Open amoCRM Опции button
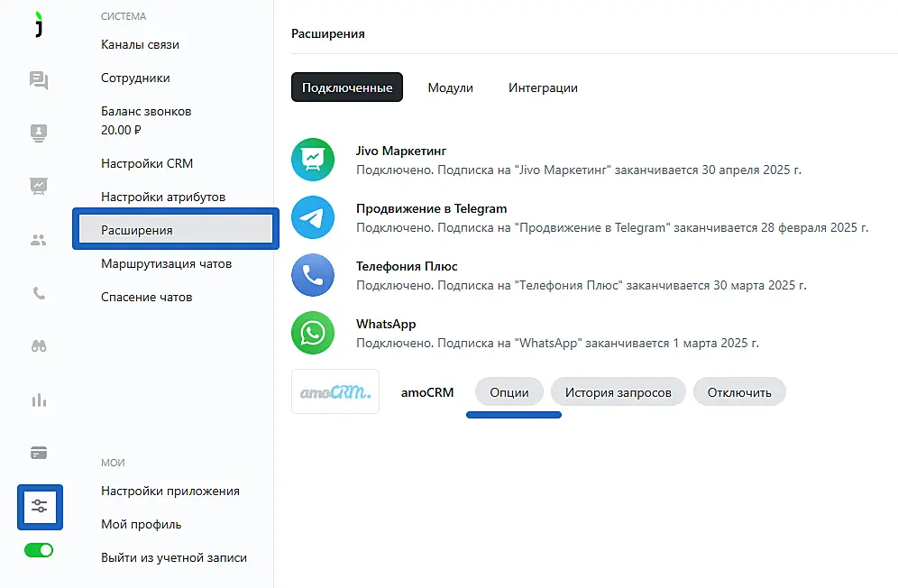The height and width of the screenshot is (588, 898). click(x=509, y=392)
